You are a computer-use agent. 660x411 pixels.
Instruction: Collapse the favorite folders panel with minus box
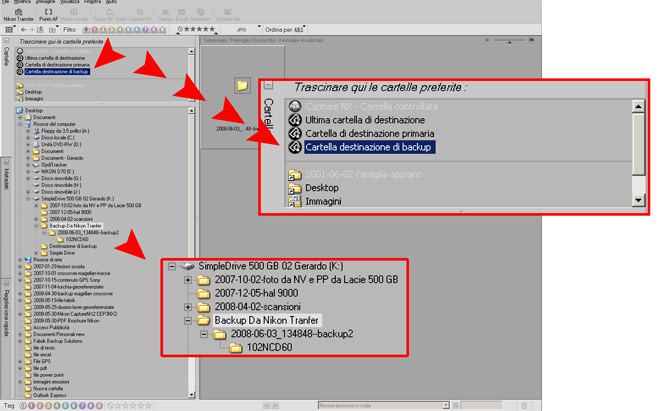tap(6, 41)
